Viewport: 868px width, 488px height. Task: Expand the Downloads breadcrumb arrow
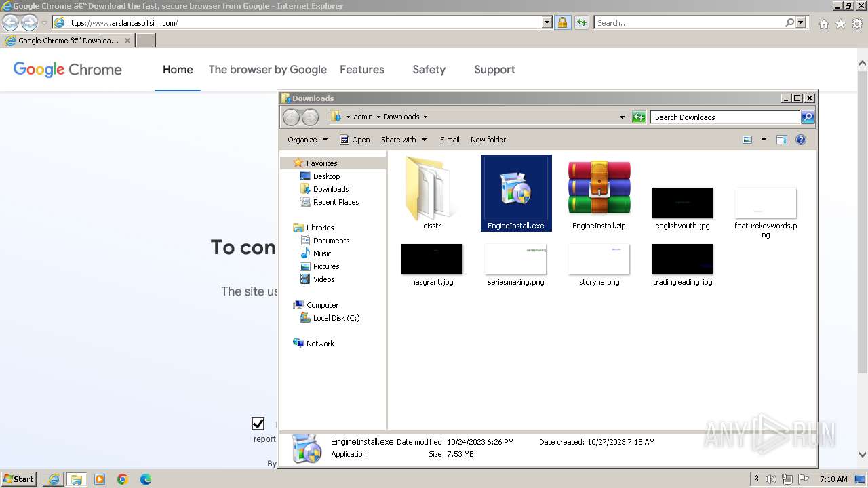coord(426,117)
